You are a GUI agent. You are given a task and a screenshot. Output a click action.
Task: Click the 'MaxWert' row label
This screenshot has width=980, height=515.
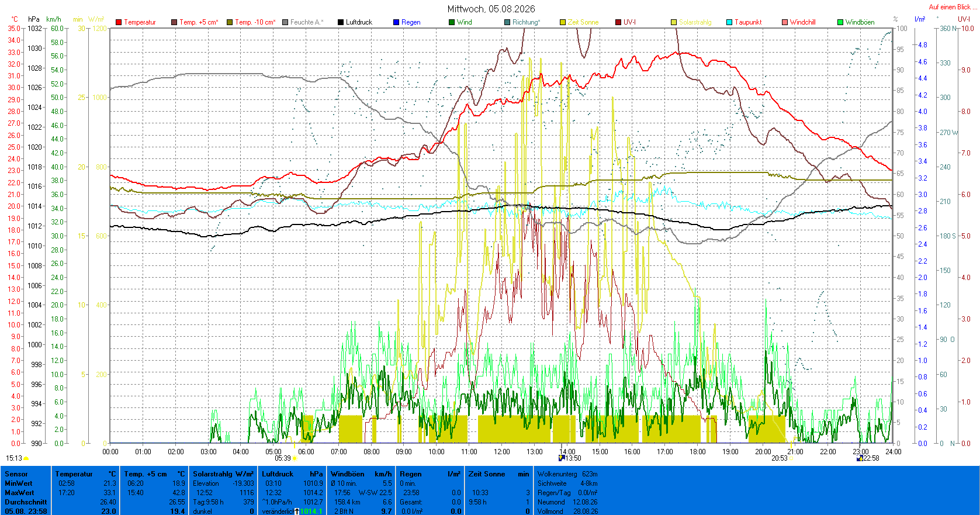19,493
